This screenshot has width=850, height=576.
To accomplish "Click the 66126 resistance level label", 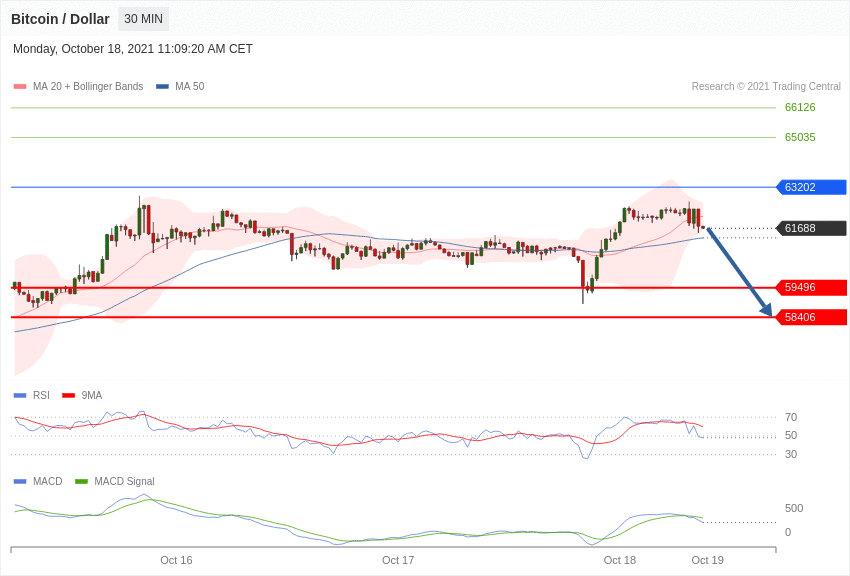I will click(800, 107).
